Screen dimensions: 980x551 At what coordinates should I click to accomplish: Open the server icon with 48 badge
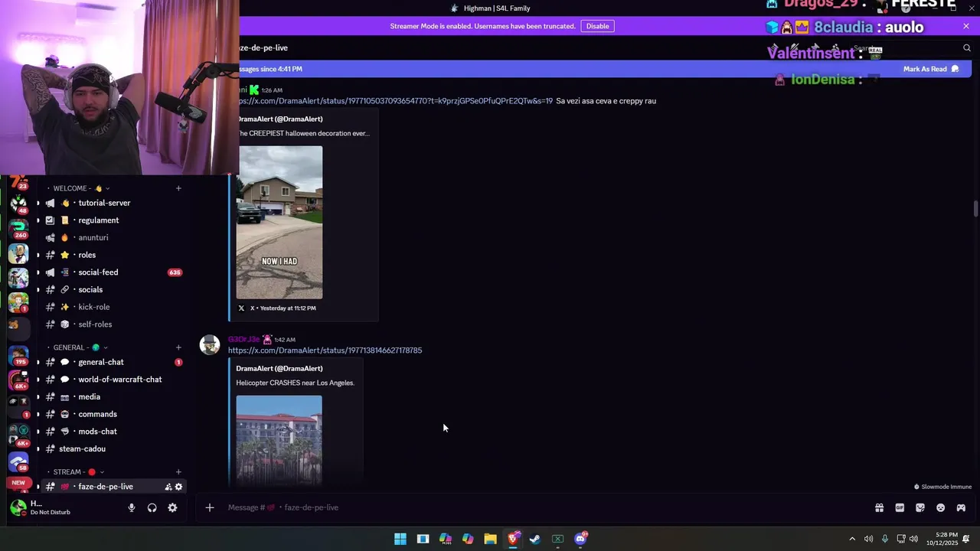(18, 203)
